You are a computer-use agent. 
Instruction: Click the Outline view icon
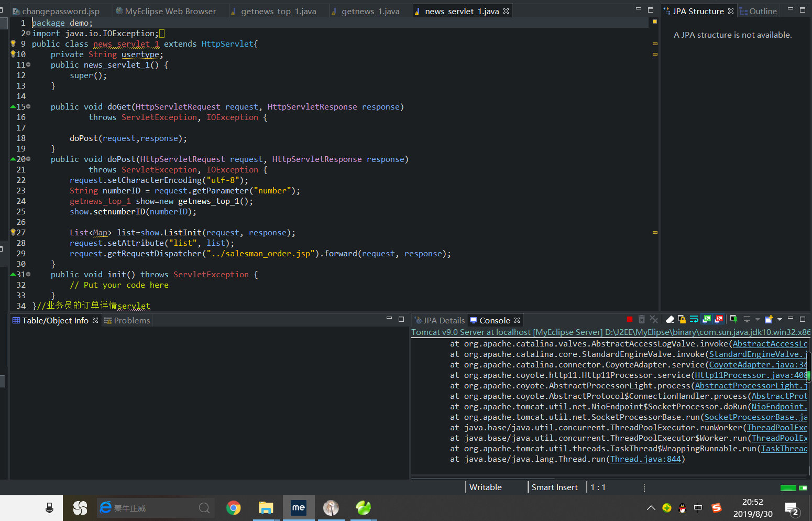tap(743, 11)
